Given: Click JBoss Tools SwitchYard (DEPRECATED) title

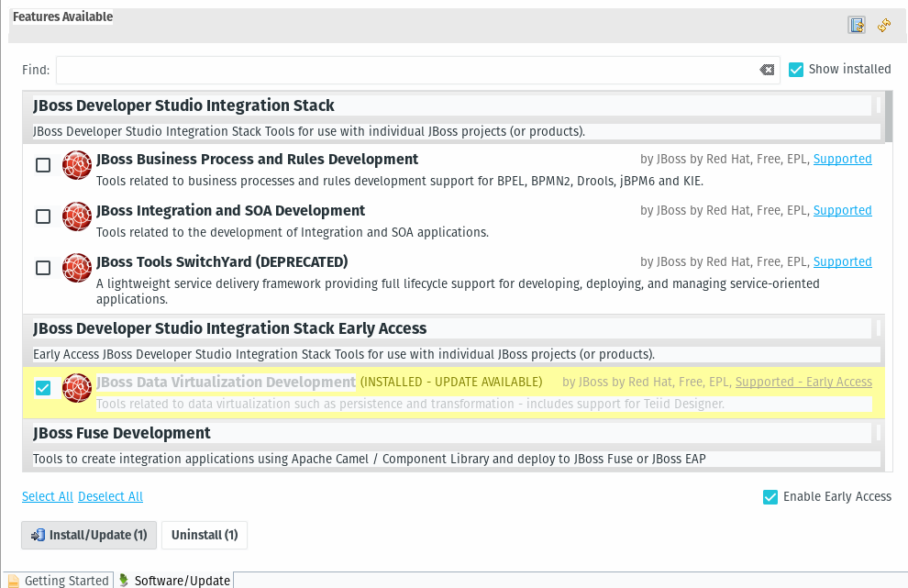Looking at the screenshot, I should click(x=222, y=261).
